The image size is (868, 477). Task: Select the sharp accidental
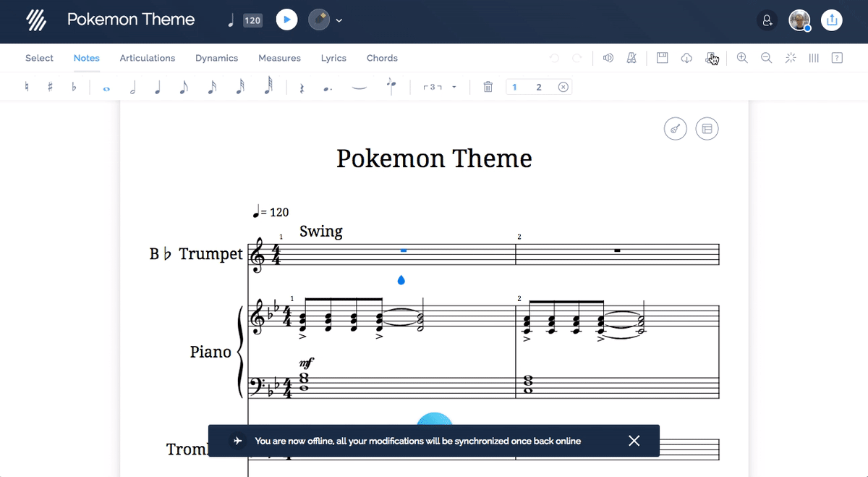50,87
